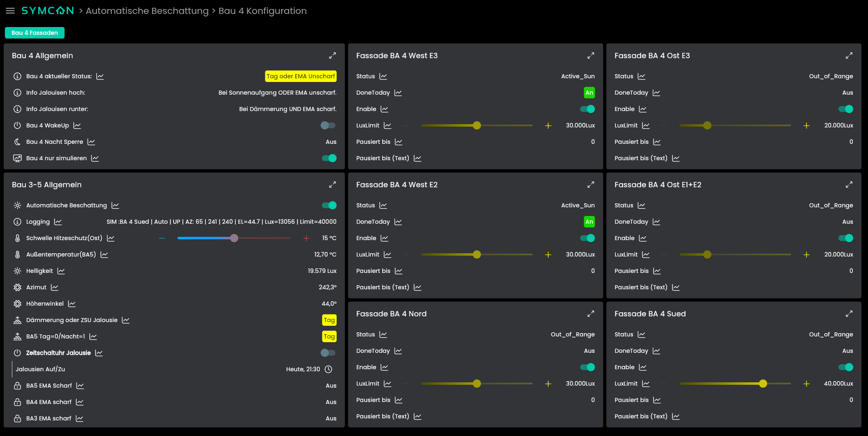Open chart for Bau 4 aktueller Status
The image size is (868, 436).
pyautogui.click(x=100, y=76)
